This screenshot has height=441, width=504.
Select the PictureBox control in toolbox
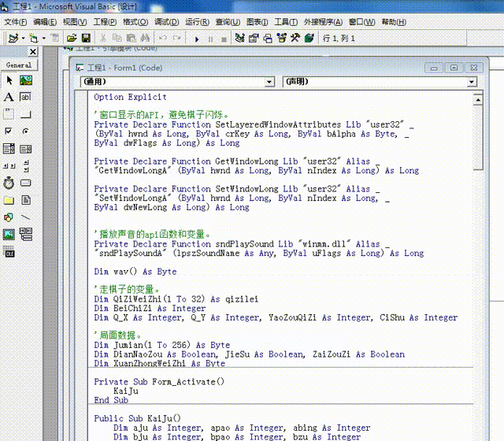(26, 80)
